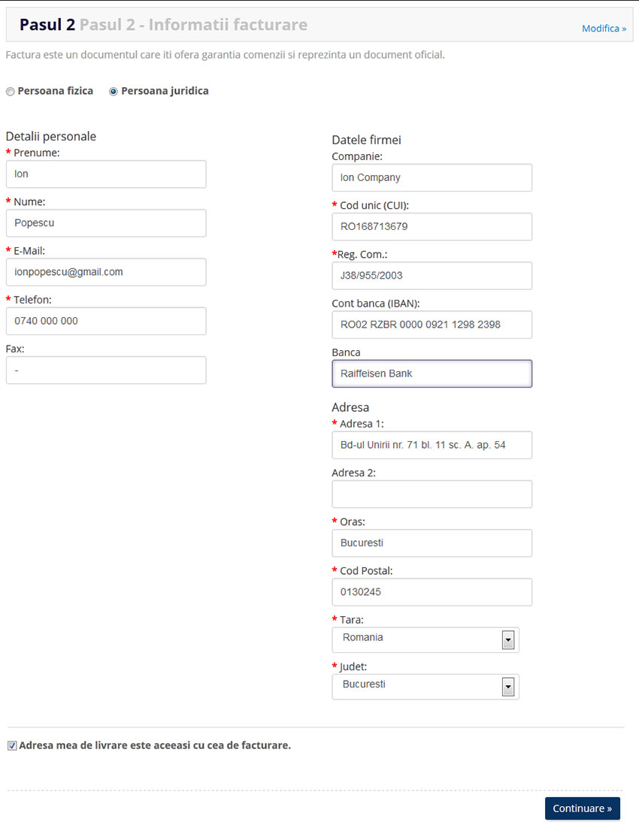Select the Reg. Com. input field
639x840 pixels.
[x=432, y=275]
